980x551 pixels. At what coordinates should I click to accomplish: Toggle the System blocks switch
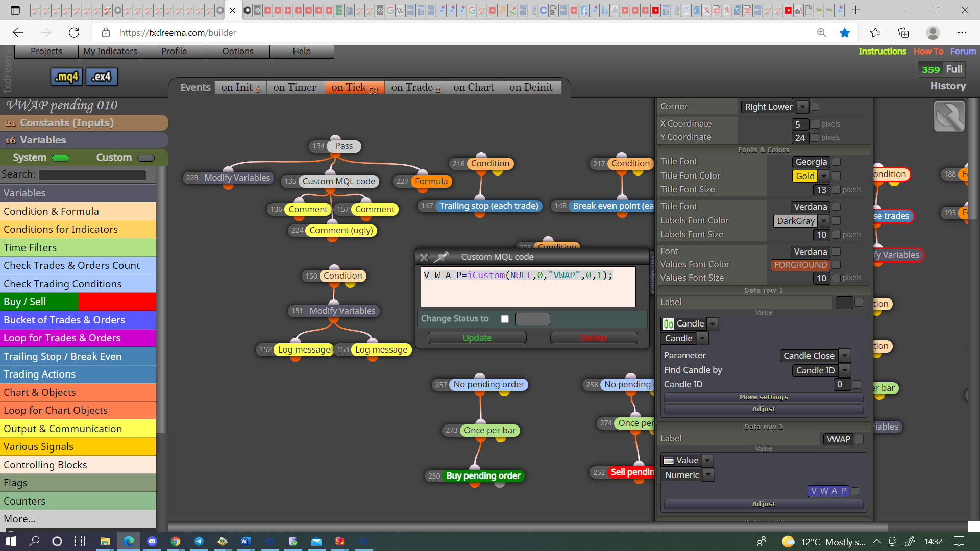coord(61,158)
